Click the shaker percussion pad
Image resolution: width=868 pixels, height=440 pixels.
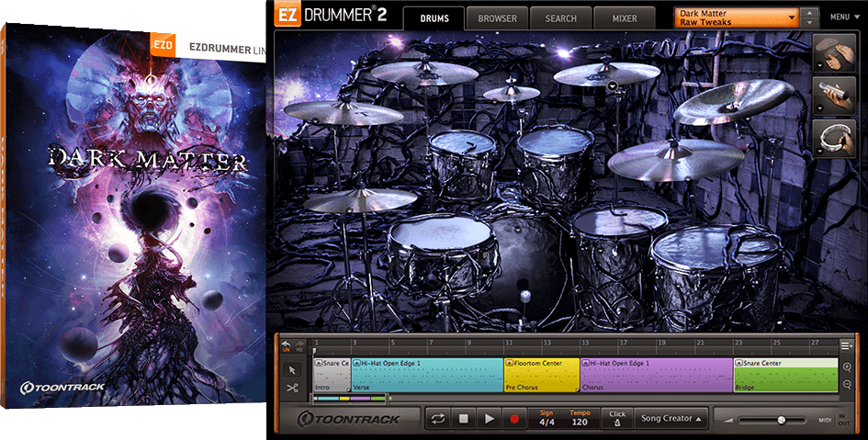pos(834,96)
